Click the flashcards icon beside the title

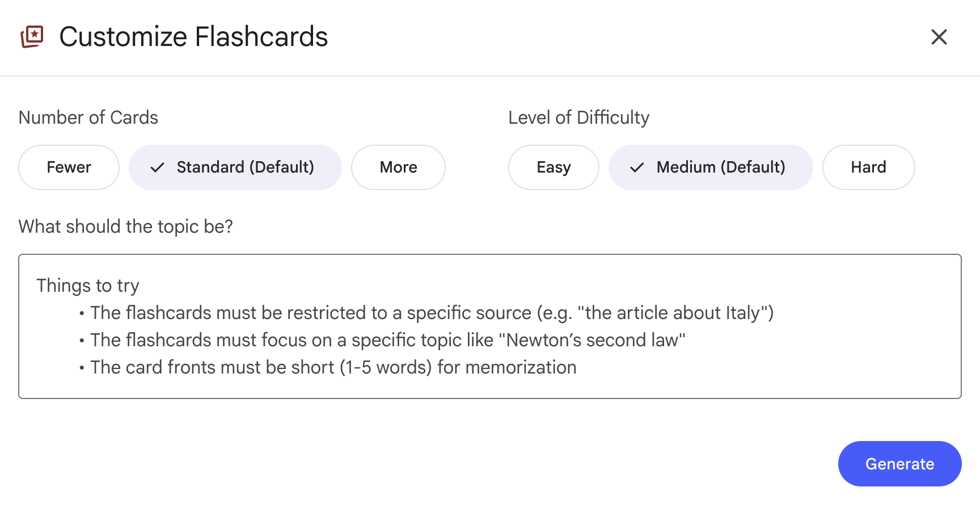click(31, 36)
